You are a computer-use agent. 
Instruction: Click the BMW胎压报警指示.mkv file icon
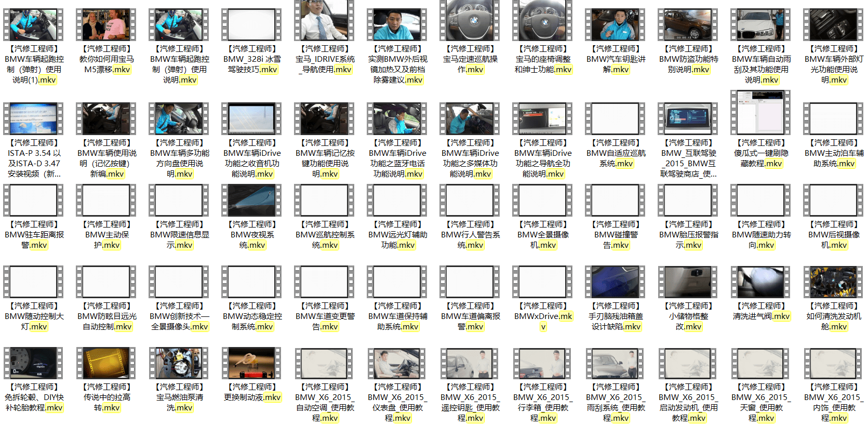(688, 200)
